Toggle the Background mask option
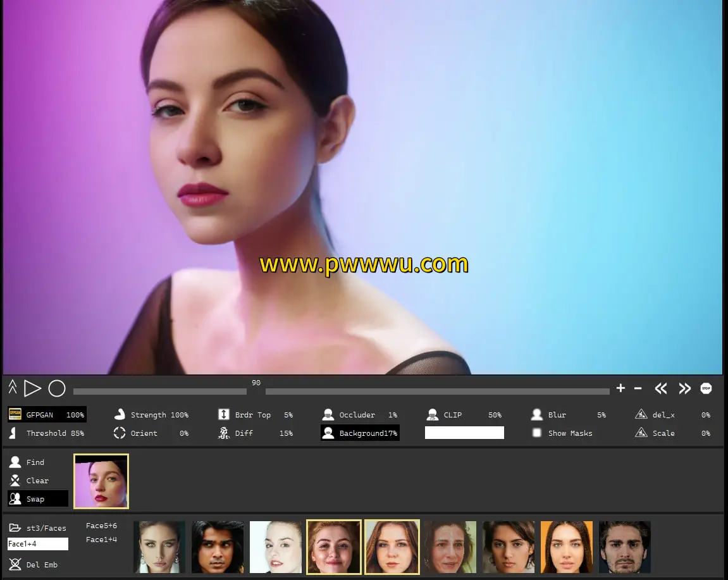 360,433
